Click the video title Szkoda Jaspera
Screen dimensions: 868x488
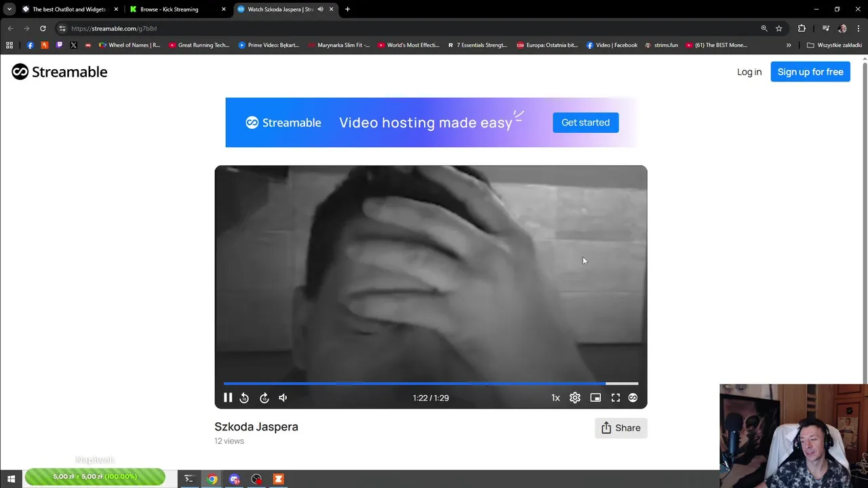click(x=256, y=427)
